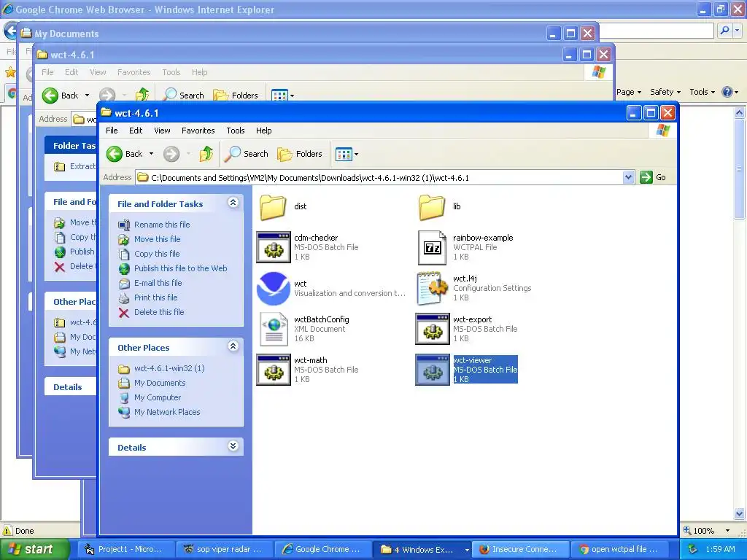Click the Views icon in front window toolbar
Image resolution: width=747 pixels, height=560 pixels.
(x=344, y=154)
